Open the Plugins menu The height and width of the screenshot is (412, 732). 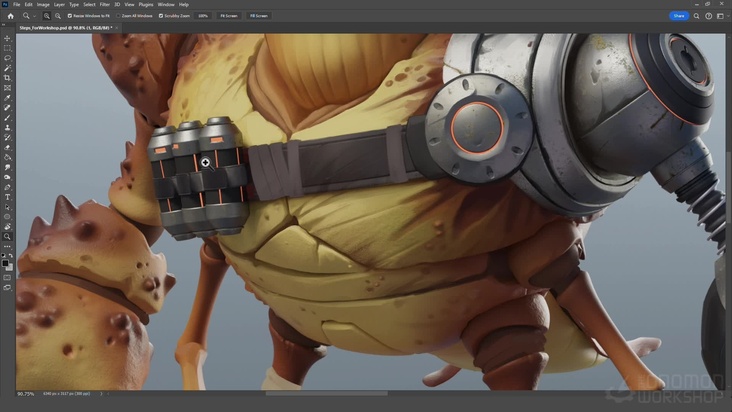pos(146,4)
